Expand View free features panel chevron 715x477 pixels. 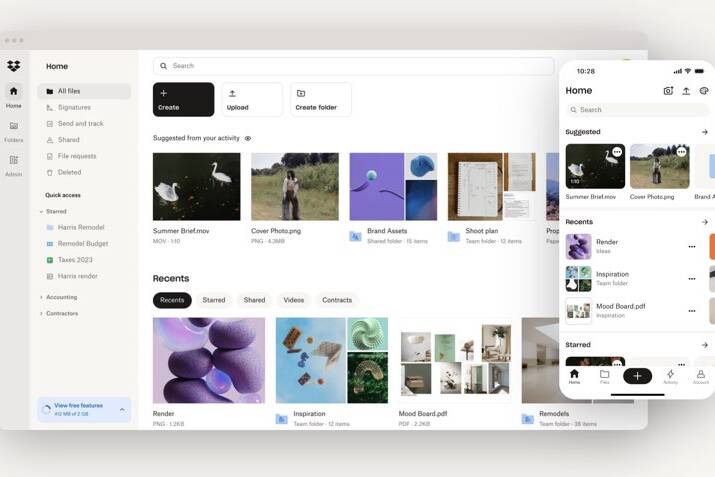pos(122,410)
